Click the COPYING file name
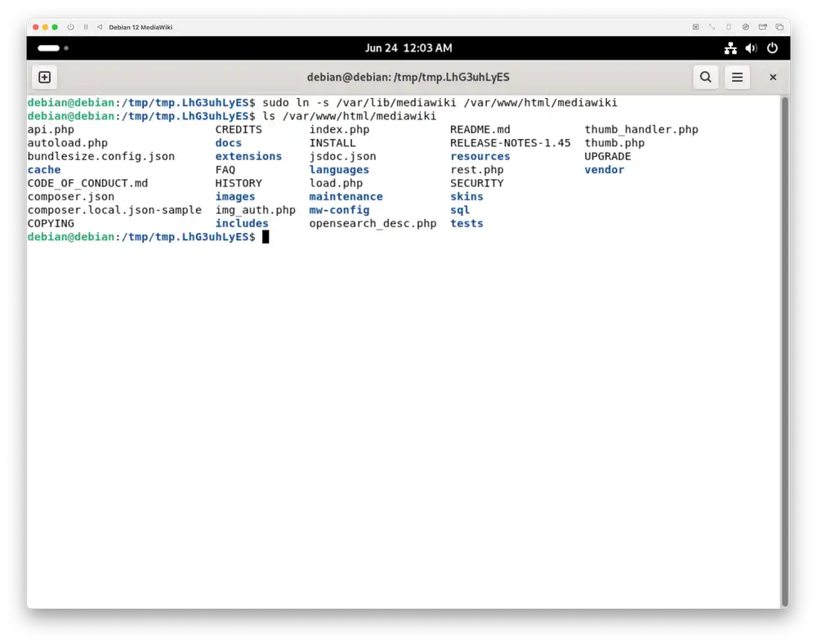Screen dimensions: 817x644 (51, 224)
